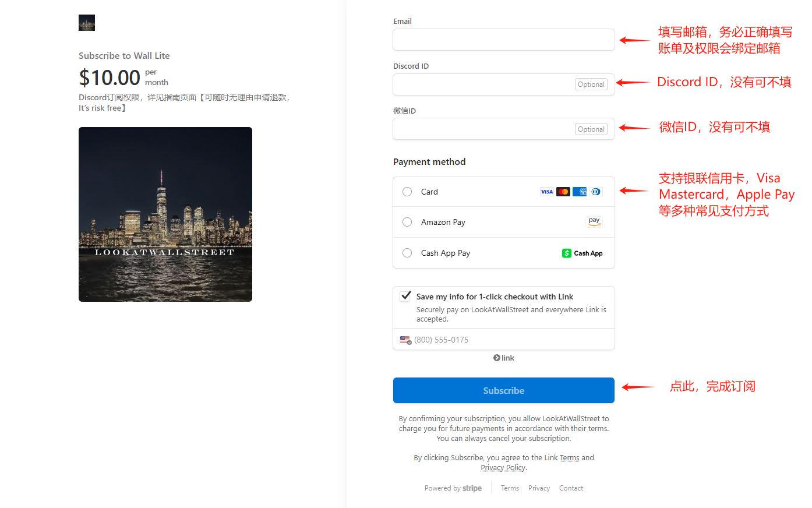Click the Cash App Pay method label
The height and width of the screenshot is (508, 812).
pyautogui.click(x=446, y=253)
